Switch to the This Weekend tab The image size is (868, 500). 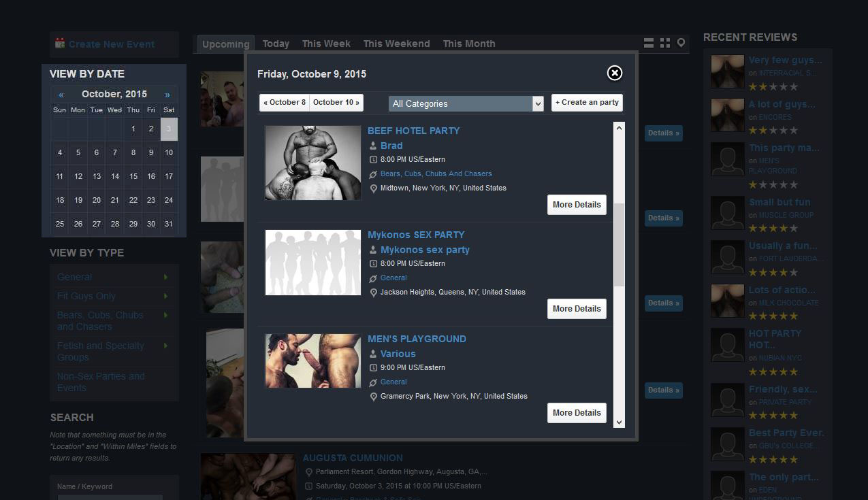[396, 44]
